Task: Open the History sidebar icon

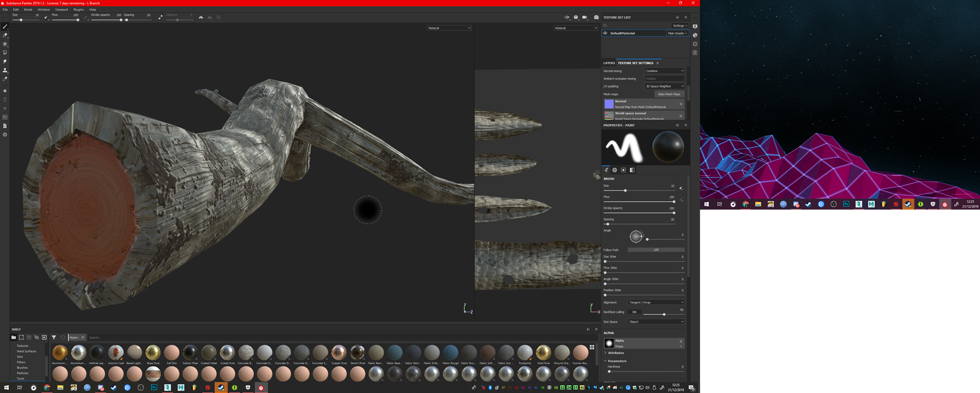Action: pos(695,44)
